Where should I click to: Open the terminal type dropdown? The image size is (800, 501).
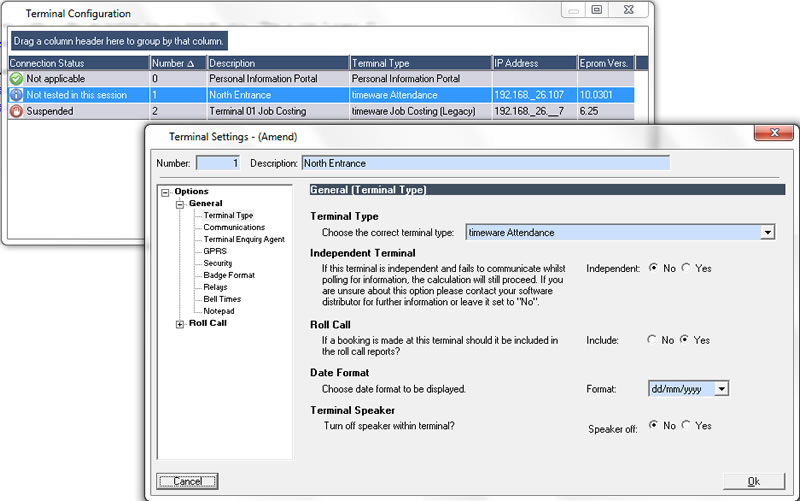point(767,232)
